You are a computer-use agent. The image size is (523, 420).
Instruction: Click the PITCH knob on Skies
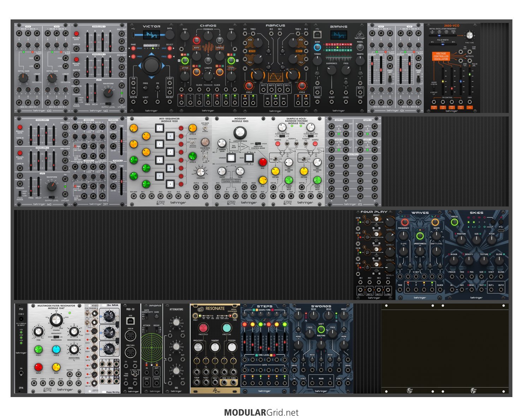(492, 240)
